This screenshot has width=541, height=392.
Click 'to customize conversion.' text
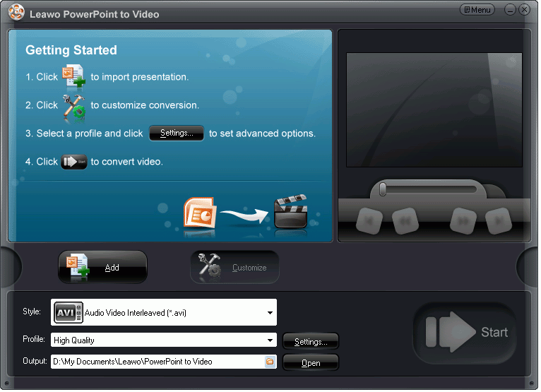point(145,105)
